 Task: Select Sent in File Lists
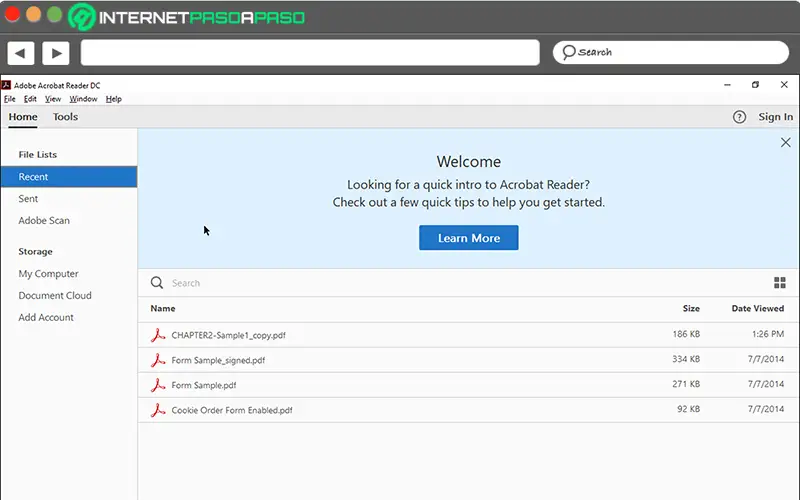[28, 198]
